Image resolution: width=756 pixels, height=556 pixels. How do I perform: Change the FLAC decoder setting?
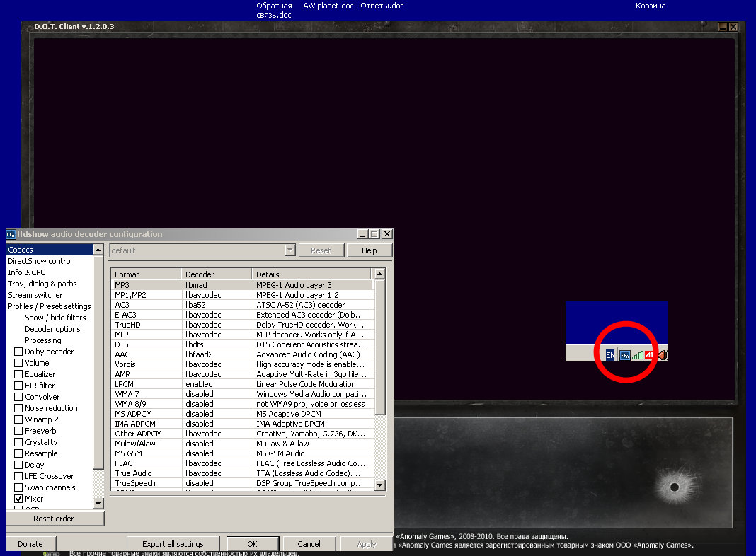[x=217, y=463]
